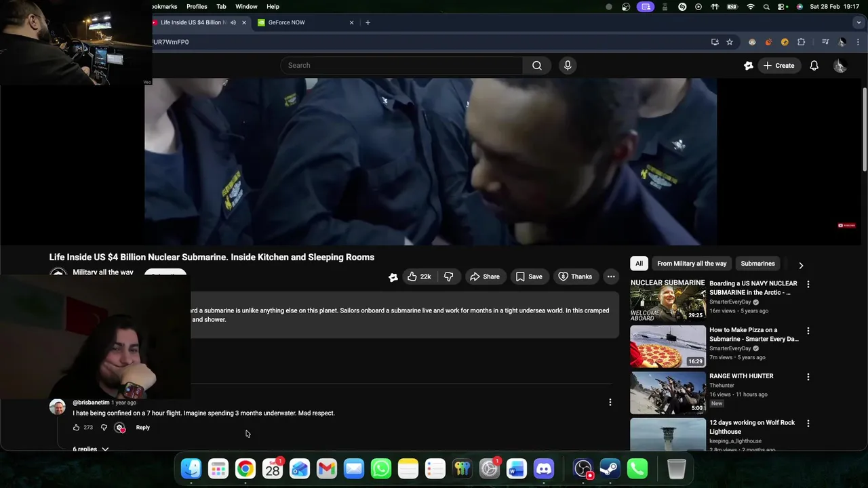
Task: Open Spotlight search icon
Action: [766, 7]
